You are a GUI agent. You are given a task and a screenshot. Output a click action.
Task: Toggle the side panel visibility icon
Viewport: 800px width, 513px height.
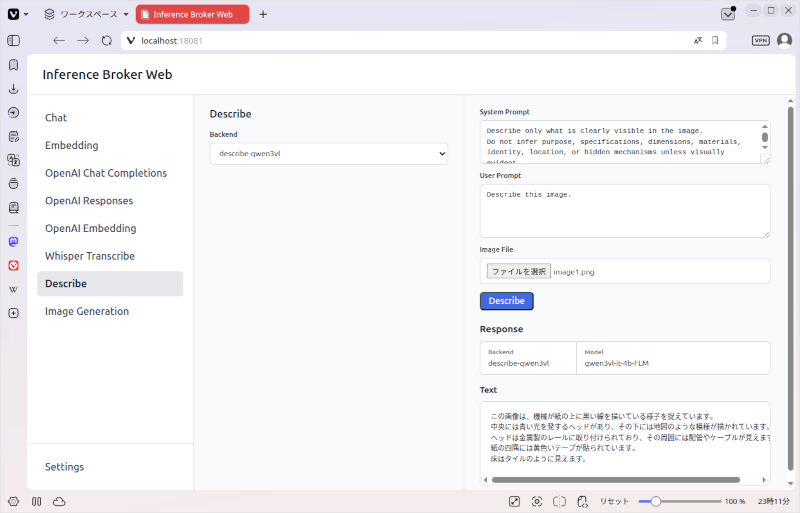coord(14,40)
